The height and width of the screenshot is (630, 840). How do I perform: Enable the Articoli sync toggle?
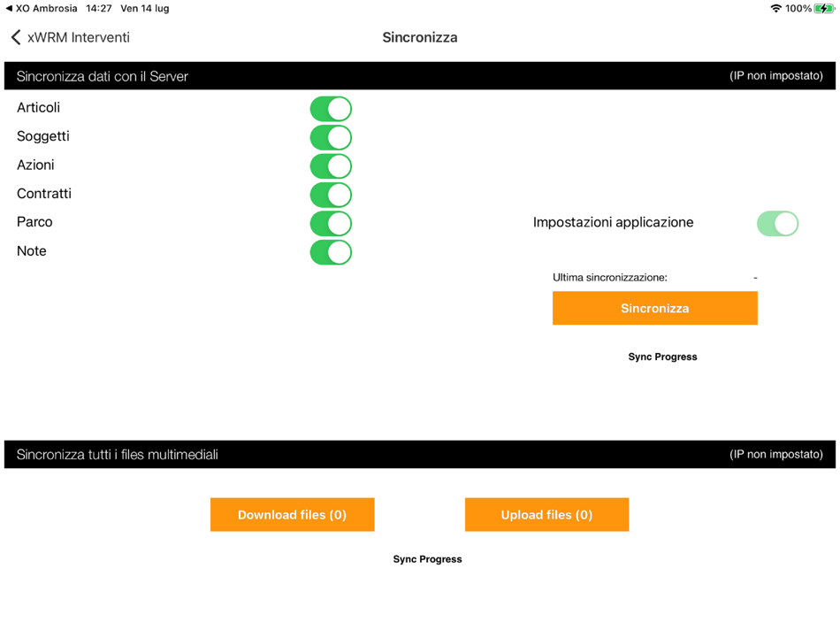pyautogui.click(x=329, y=108)
